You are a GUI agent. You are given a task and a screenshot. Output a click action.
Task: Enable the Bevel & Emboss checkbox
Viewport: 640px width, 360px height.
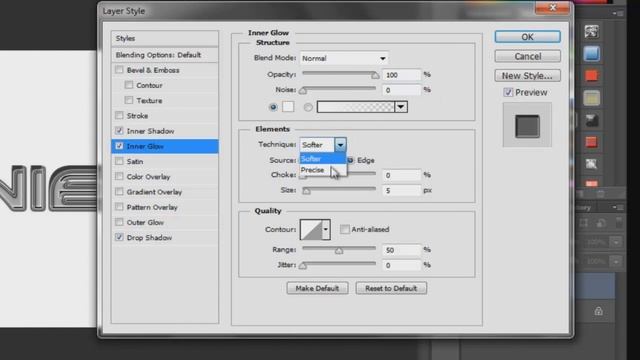click(x=119, y=70)
